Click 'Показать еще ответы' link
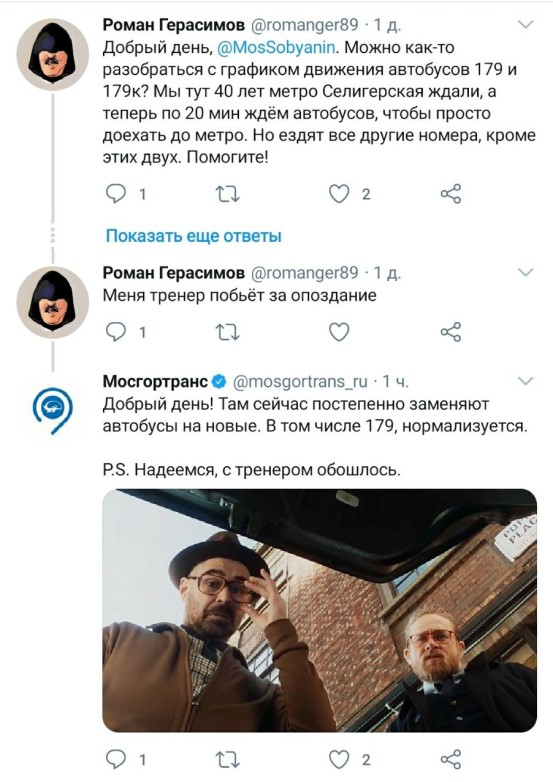Image resolution: width=553 pixels, height=782 pixels. click(x=193, y=235)
